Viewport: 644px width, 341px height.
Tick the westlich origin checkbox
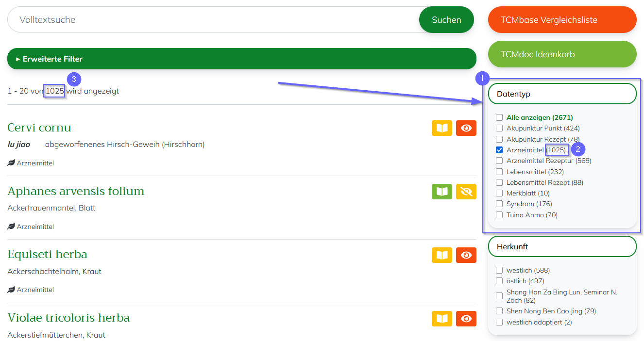(499, 270)
